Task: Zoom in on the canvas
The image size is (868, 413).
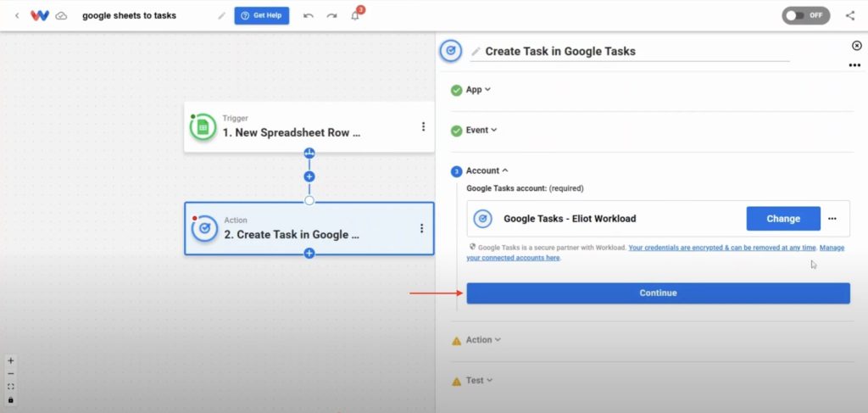Action: coord(10,361)
